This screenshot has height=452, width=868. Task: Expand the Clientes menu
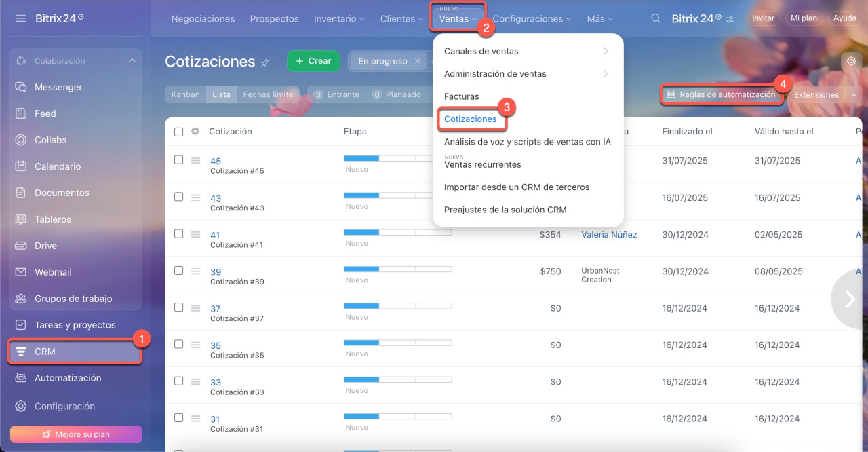click(402, 19)
